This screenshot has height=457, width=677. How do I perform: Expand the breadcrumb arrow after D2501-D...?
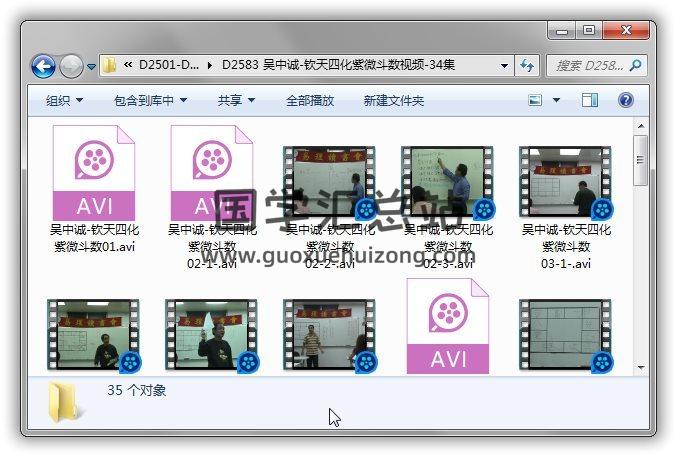tap(210, 66)
